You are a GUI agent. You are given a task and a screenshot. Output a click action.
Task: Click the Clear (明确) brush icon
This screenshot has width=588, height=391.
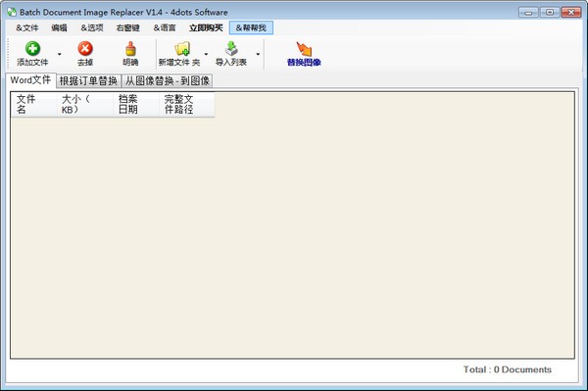pos(130,48)
